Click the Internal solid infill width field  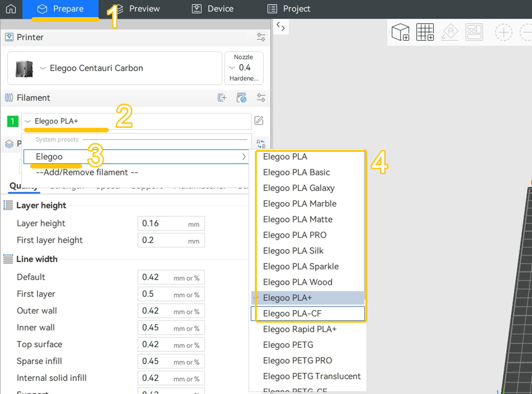pyautogui.click(x=171, y=378)
